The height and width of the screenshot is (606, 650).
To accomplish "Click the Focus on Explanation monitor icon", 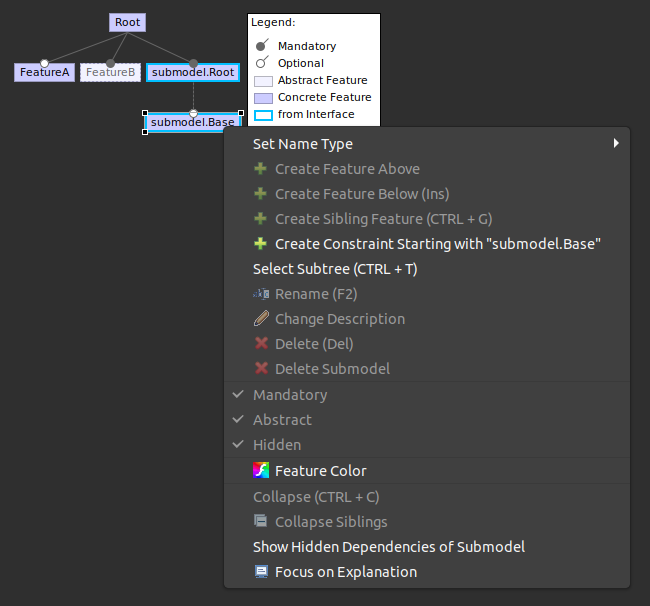I will pos(261,572).
